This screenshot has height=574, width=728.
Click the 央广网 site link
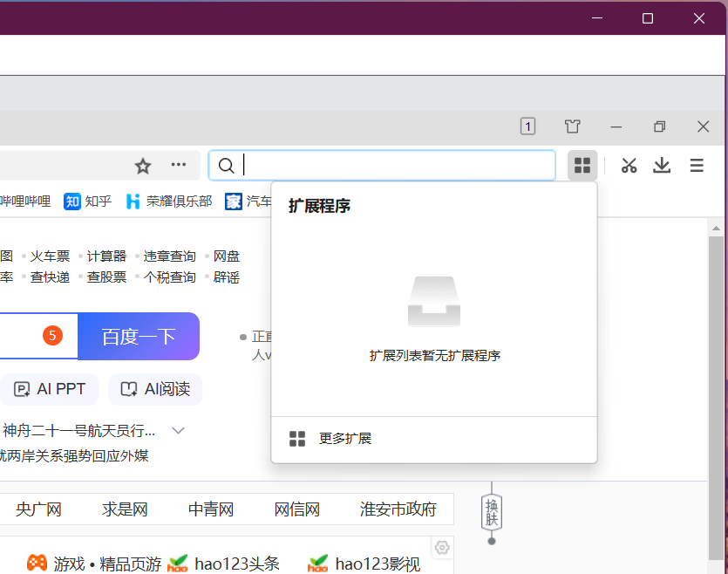coord(38,509)
